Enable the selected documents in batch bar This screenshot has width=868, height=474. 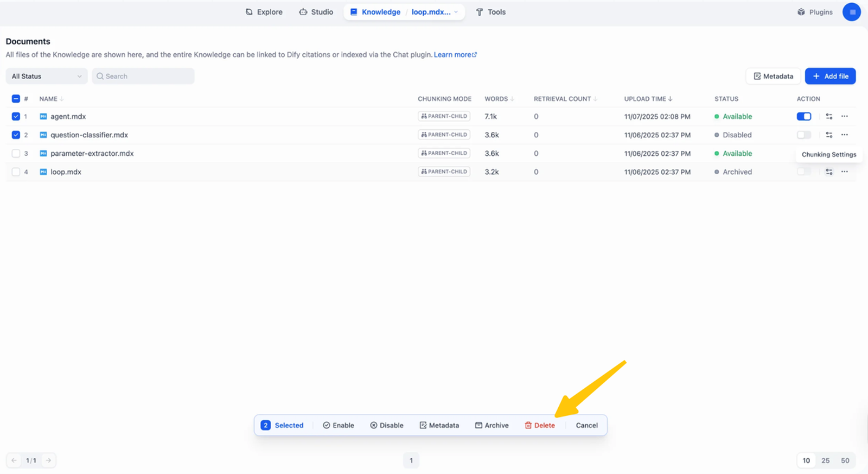(x=339, y=425)
